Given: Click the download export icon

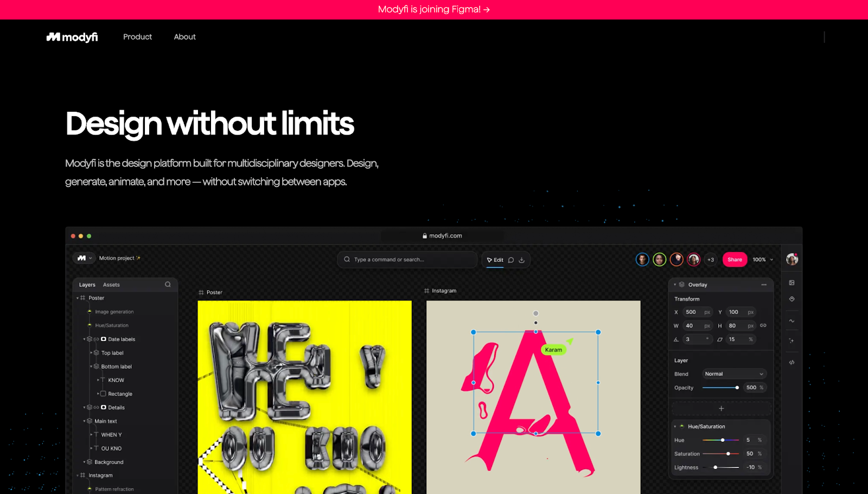Looking at the screenshot, I should 522,260.
